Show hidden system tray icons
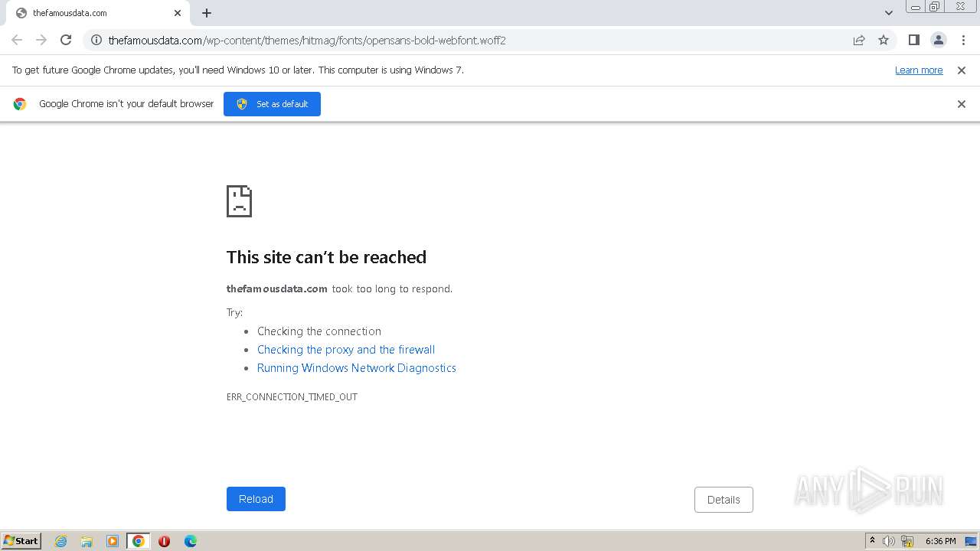The height and width of the screenshot is (551, 980). [872, 541]
